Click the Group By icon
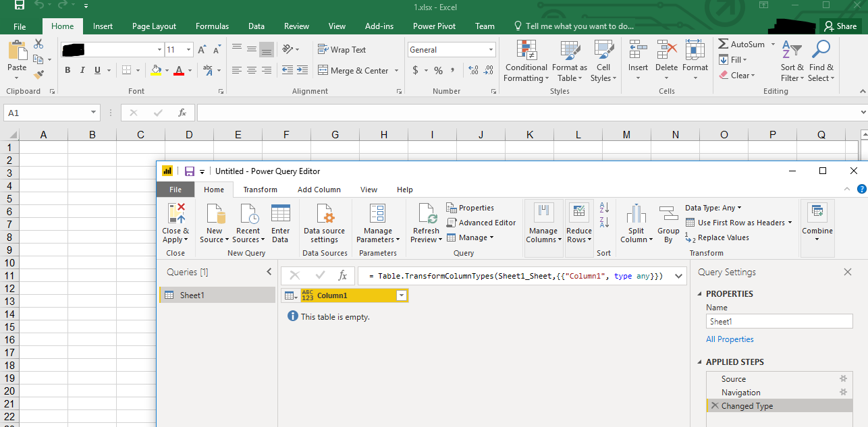Viewport: 868px width, 427px height. click(668, 214)
